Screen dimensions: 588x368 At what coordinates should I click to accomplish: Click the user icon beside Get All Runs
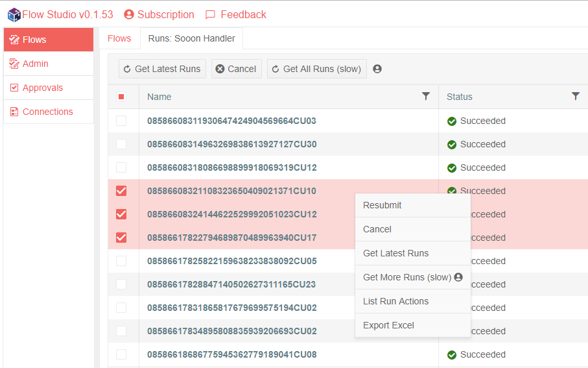377,69
